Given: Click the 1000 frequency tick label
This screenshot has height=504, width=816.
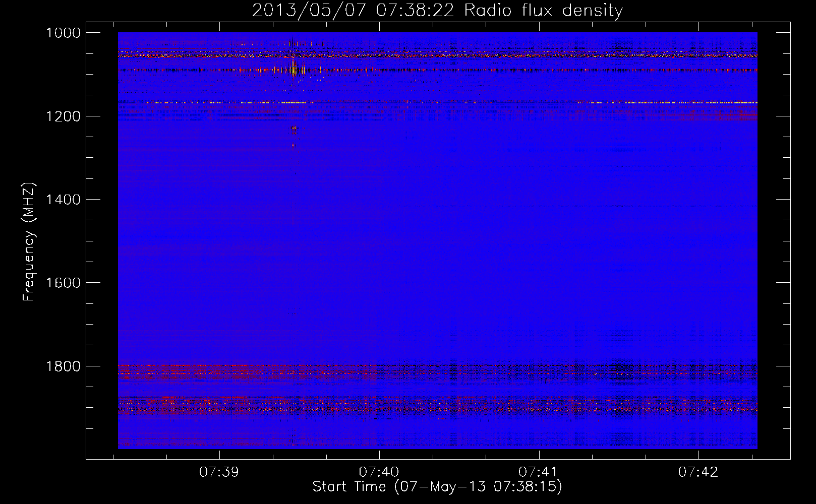Looking at the screenshot, I should point(64,33).
